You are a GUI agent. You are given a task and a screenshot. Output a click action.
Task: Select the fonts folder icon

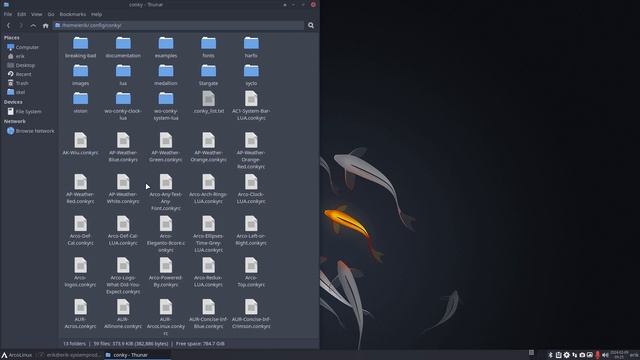point(208,43)
